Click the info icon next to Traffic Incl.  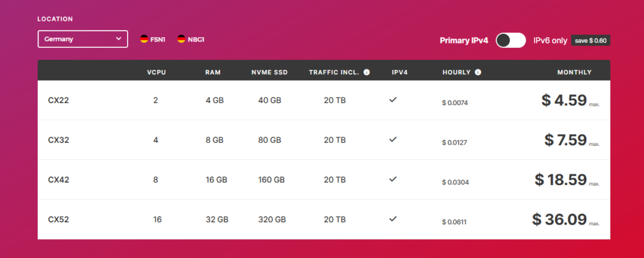[x=367, y=72]
